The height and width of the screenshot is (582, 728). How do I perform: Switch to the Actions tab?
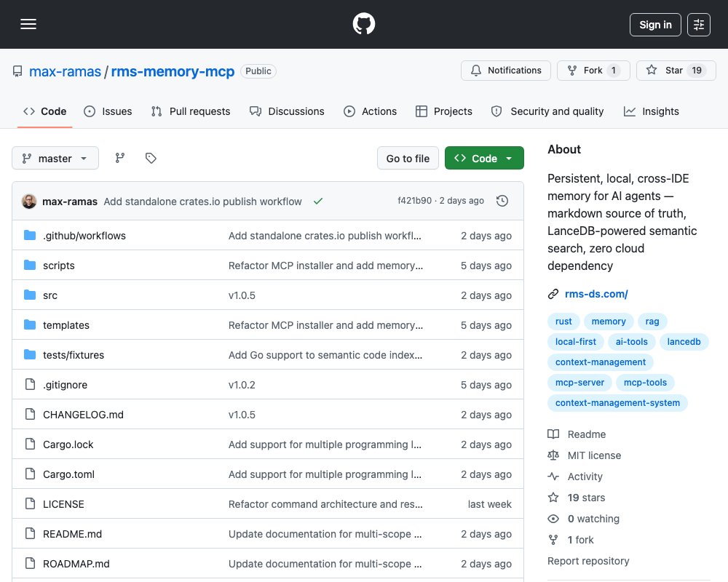[370, 111]
